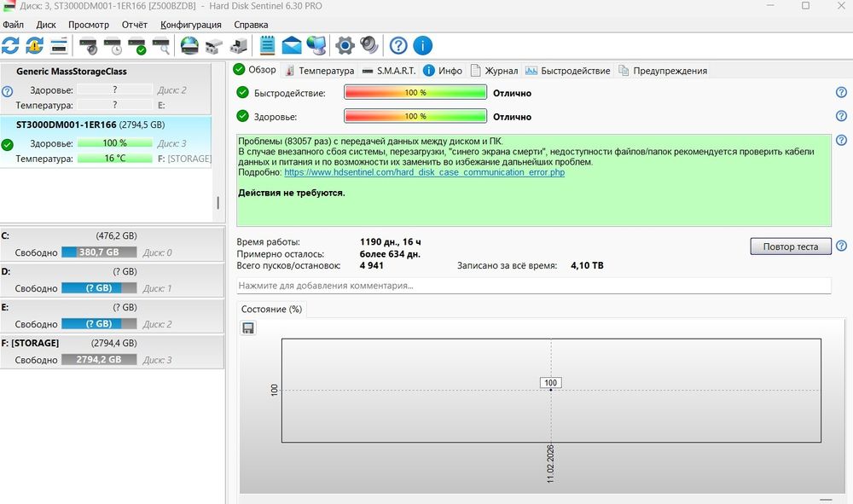853x504 pixels.
Task: Open the Справка menu
Action: (x=251, y=25)
